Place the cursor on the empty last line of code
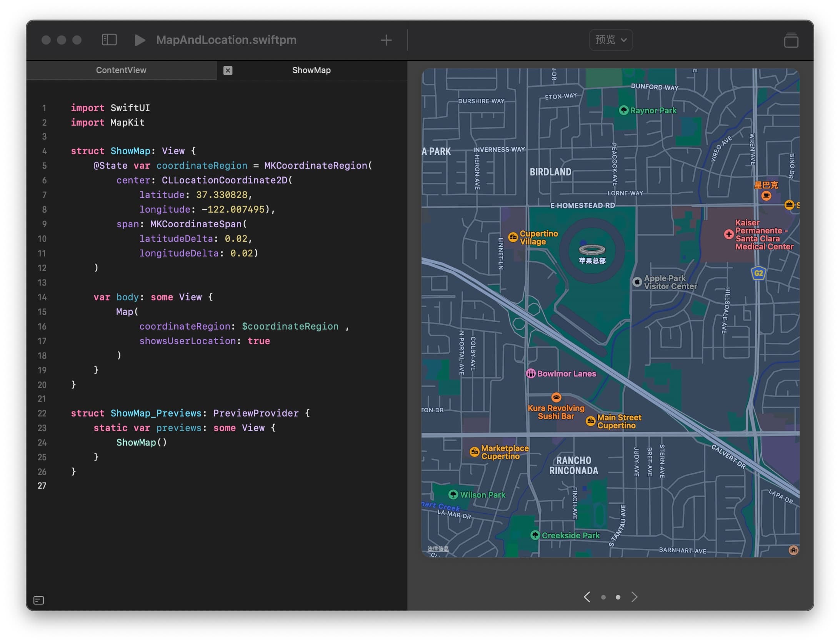This screenshot has width=840, height=643. 154,486
